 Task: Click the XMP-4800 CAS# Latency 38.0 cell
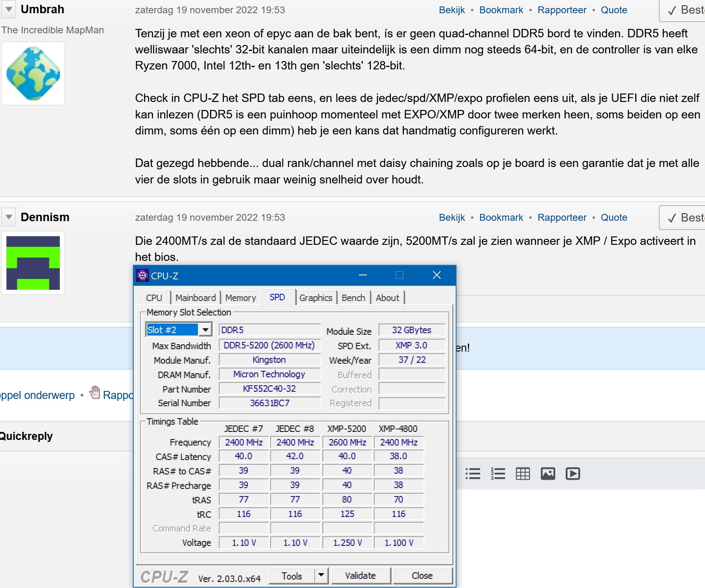[399, 456]
